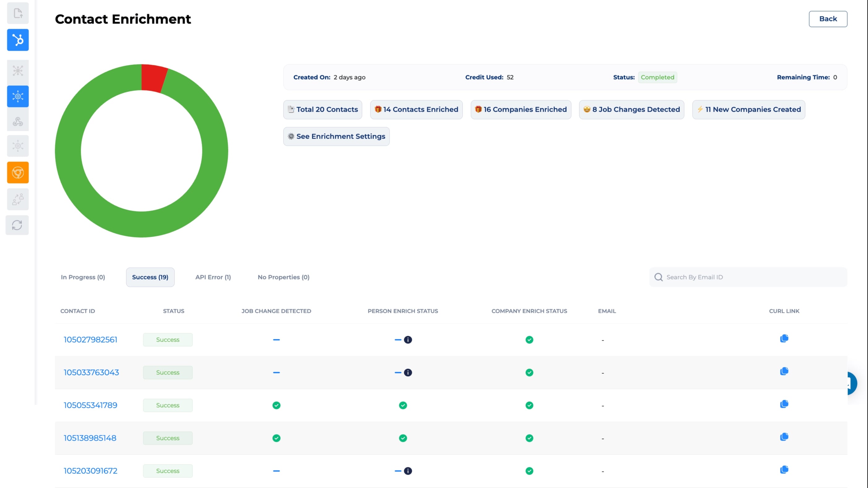Click the red segment of donut chart
The image size is (868, 488).
pos(154,78)
